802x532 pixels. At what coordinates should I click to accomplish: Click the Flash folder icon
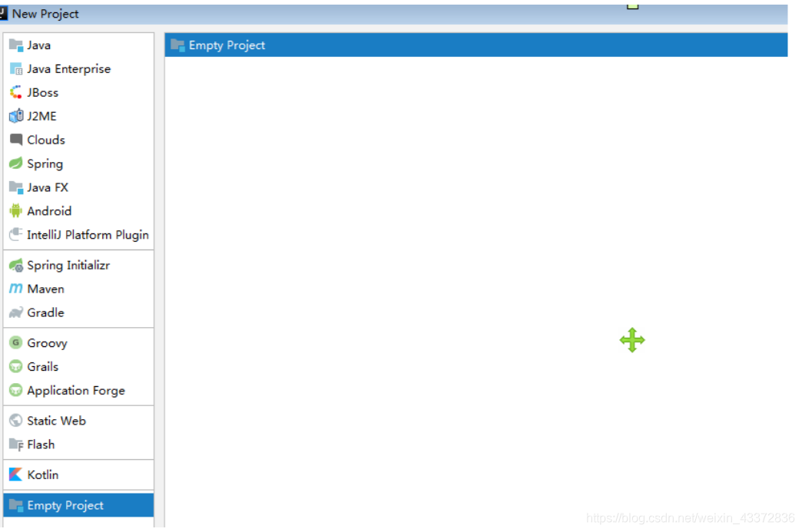tap(16, 444)
